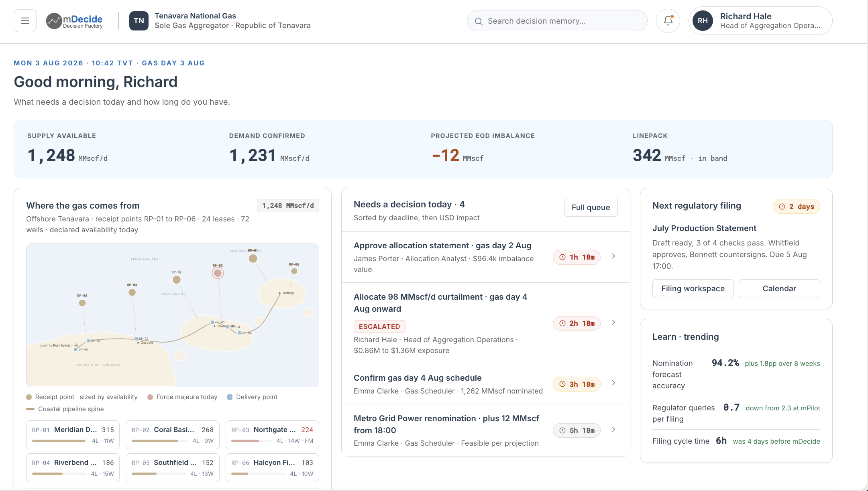Select the RP-06 receipt point on map

(x=294, y=271)
